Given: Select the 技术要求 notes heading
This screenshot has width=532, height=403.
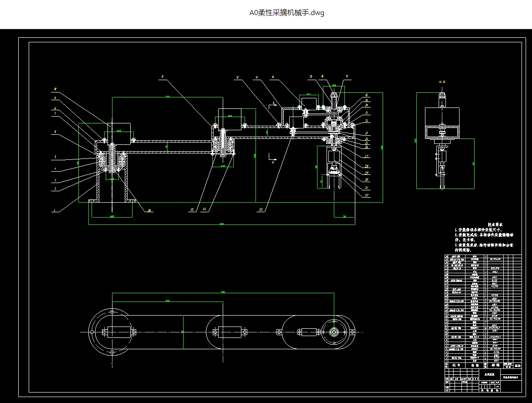Looking at the screenshot, I should 495,224.
